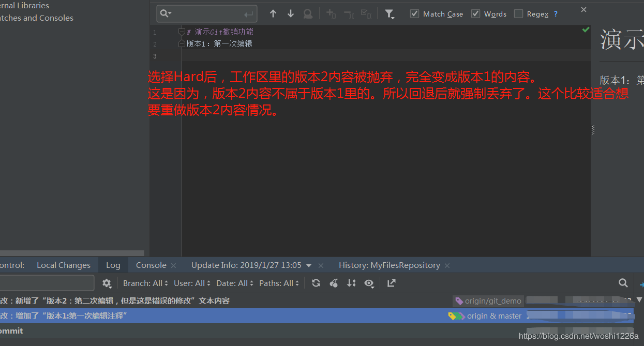The width and height of the screenshot is (644, 346).
Task: Open the Branch: All filter dropdown
Action: coord(145,283)
